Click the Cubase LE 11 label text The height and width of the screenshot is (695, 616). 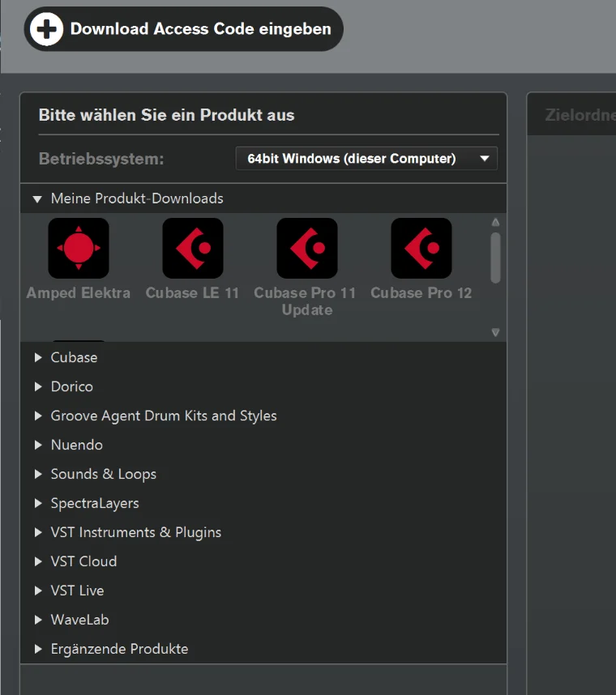(192, 293)
